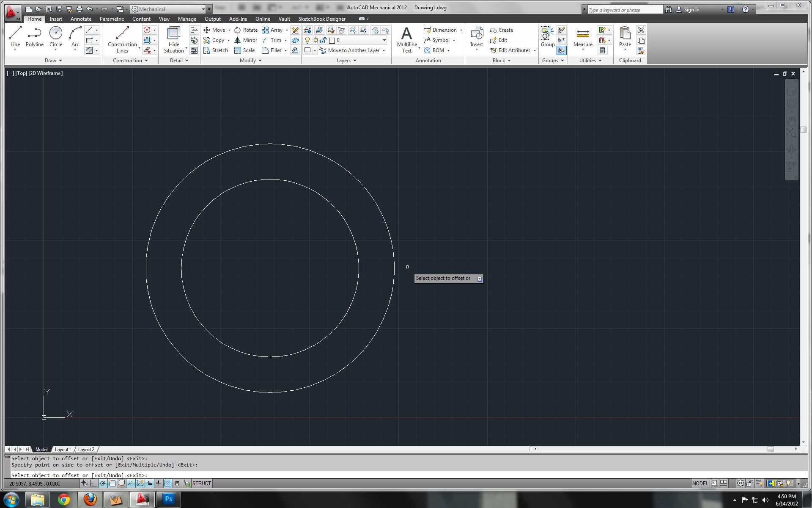
Task: Choose the Fillet tool
Action: 271,50
